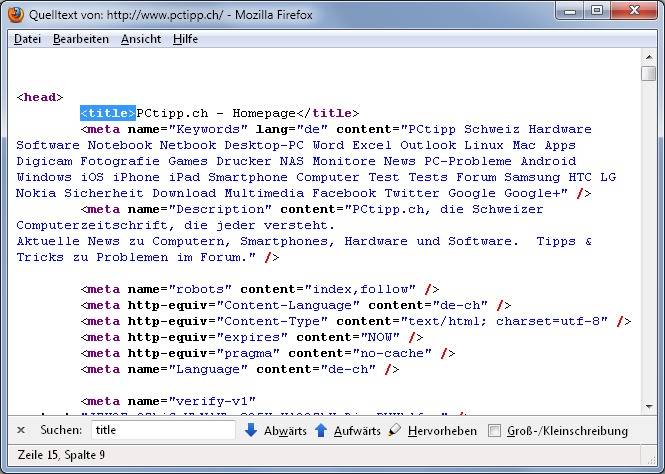Click the vertical scrollbar thumb

point(648,74)
